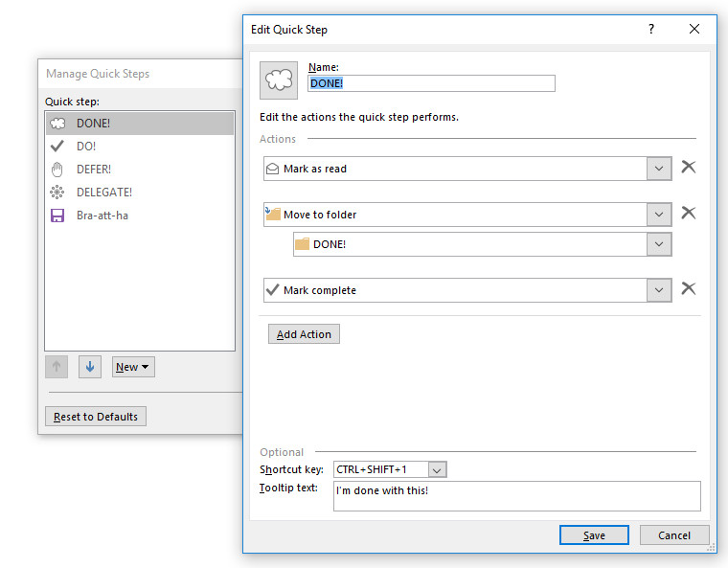Move quick step down with blue arrow
The height and width of the screenshot is (568, 728).
click(x=90, y=367)
